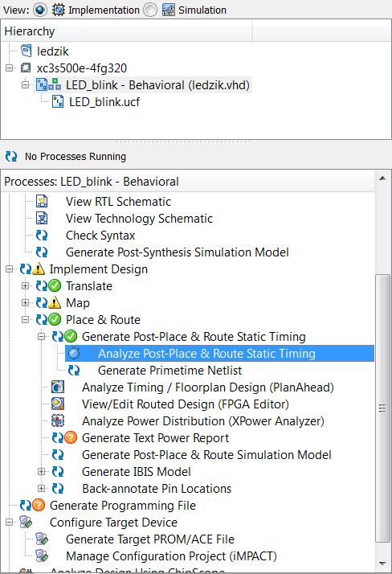392x574 pixels.
Task: Click the FPGA Editor routed design icon
Action: [x=58, y=404]
